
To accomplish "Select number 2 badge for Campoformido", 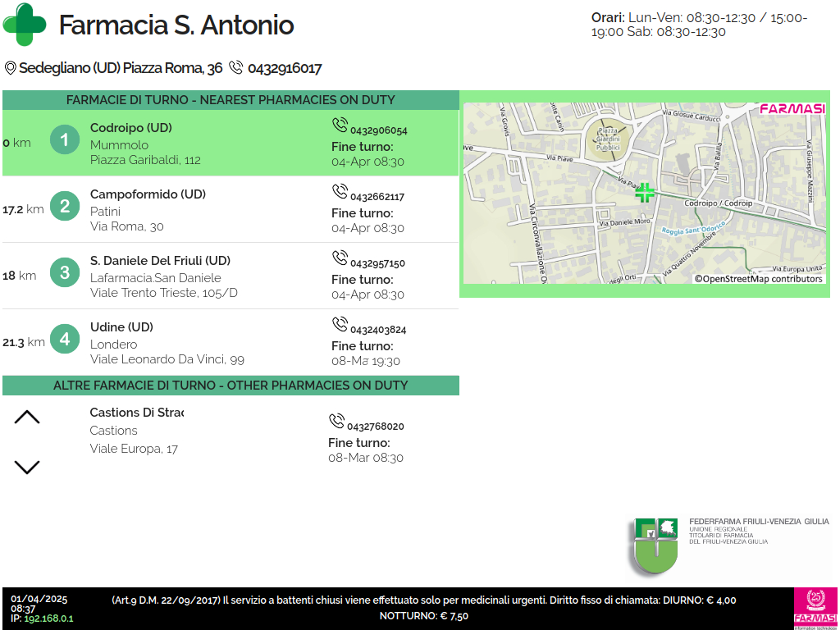I will [x=65, y=207].
